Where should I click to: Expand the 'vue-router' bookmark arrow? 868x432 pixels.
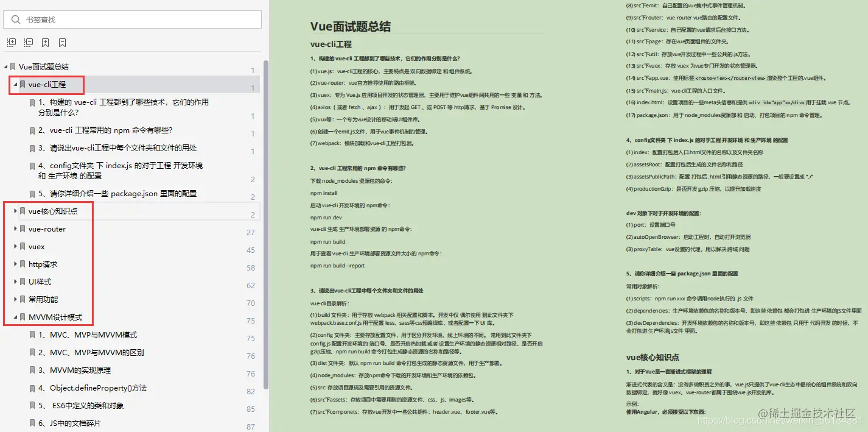pyautogui.click(x=15, y=228)
